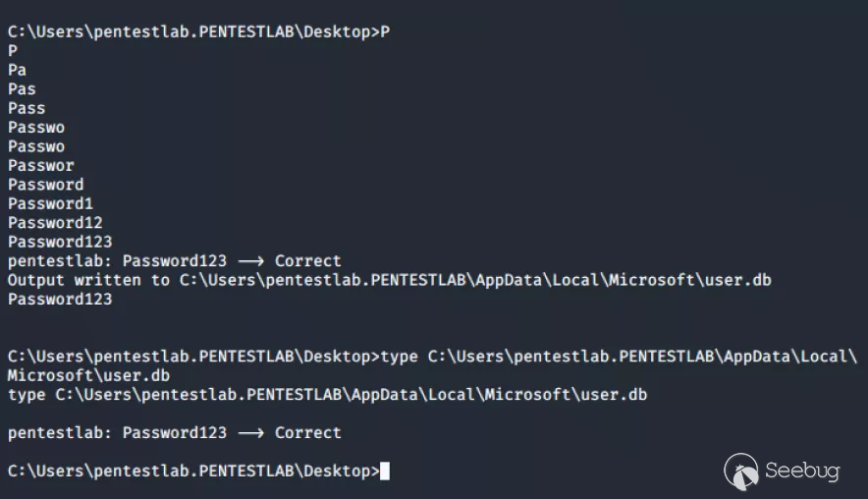This screenshot has height=499, width=868.
Task: Select the "Pas" output line
Action: coord(23,88)
